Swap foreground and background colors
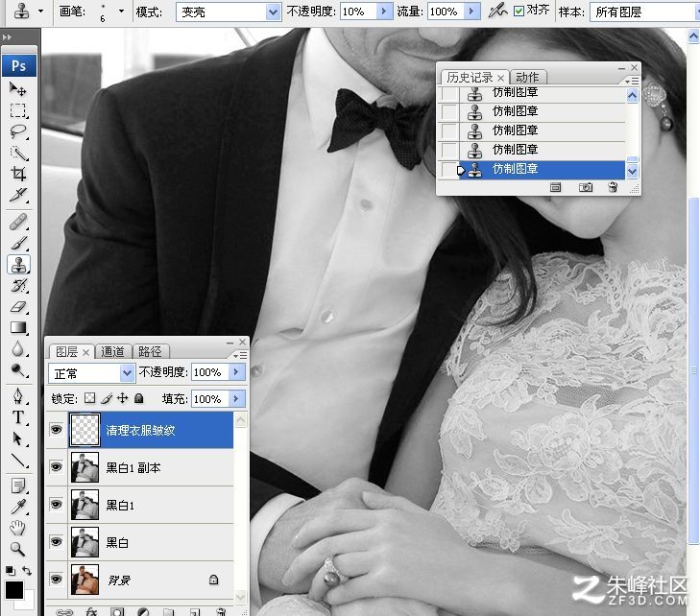Screen dimensions: 700x616 click(27, 571)
